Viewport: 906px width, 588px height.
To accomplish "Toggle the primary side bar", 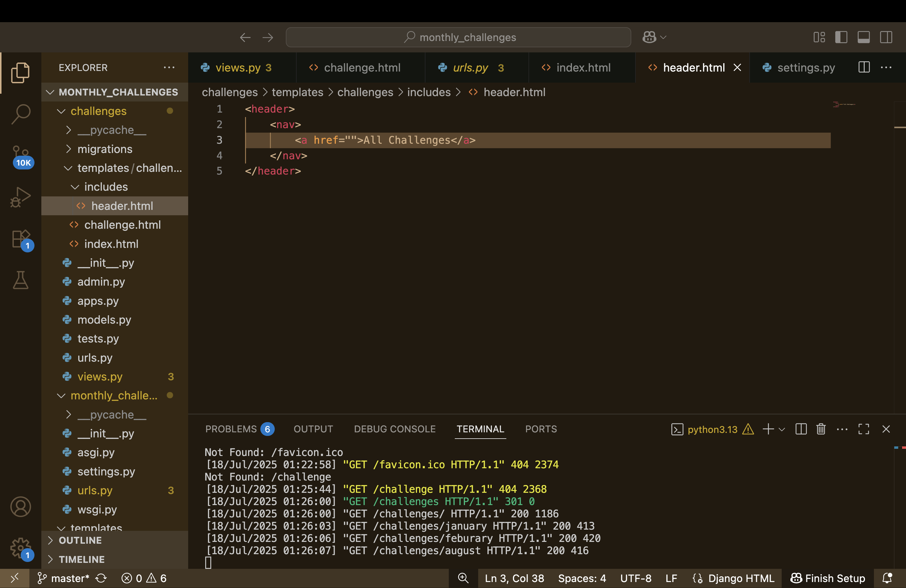I will [841, 37].
